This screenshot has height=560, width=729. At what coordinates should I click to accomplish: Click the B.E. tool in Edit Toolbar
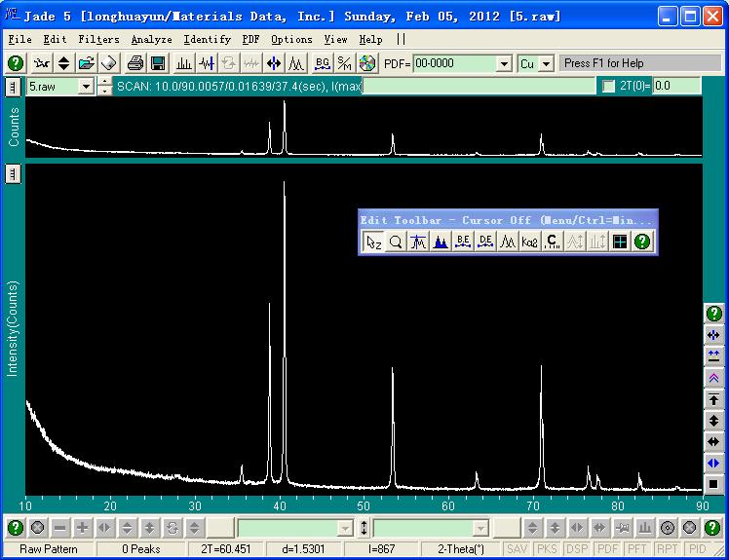coord(463,243)
